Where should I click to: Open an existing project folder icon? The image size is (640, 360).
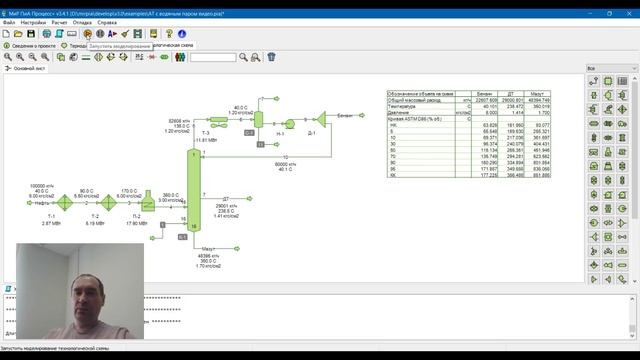pyautogui.click(x=18, y=34)
